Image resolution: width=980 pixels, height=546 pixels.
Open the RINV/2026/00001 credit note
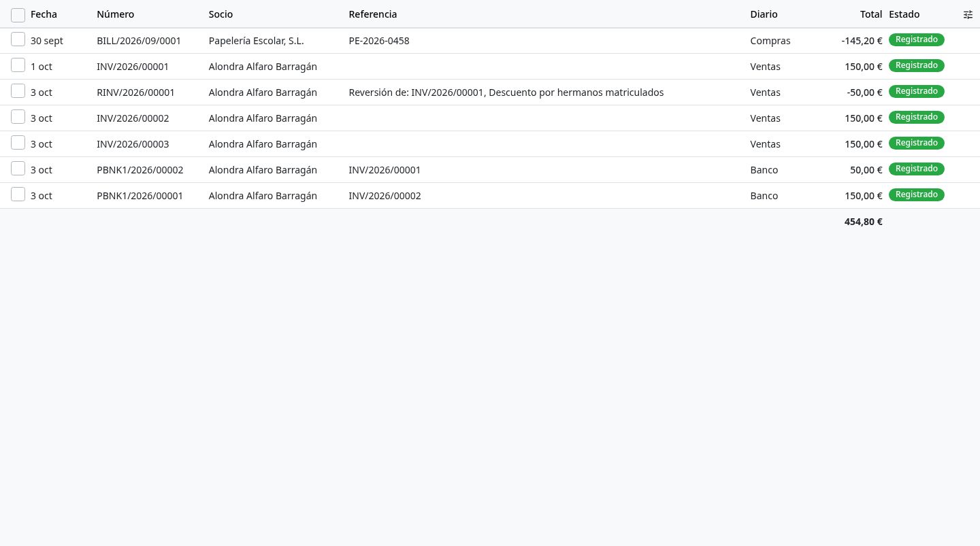[136, 92]
